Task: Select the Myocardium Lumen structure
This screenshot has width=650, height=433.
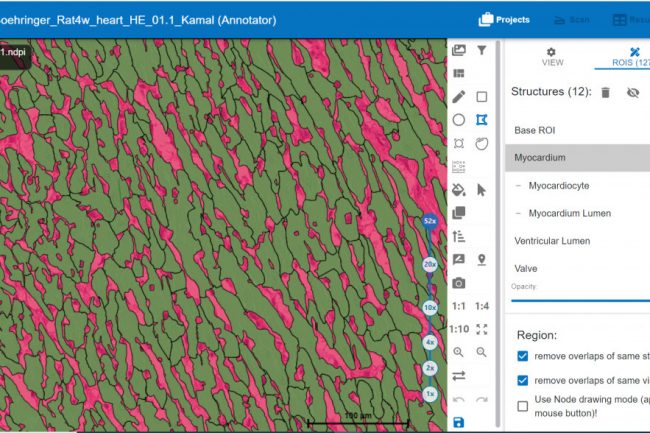Action: coord(570,213)
